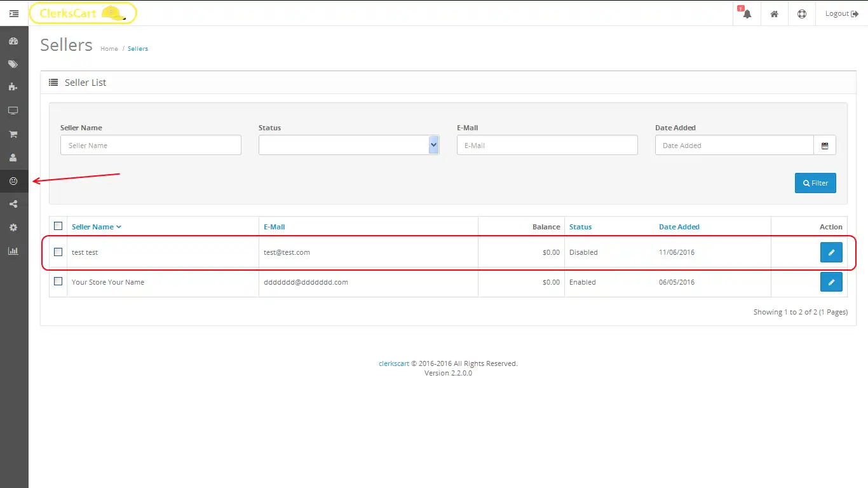Focus the Seller Name filter field

[151, 145]
